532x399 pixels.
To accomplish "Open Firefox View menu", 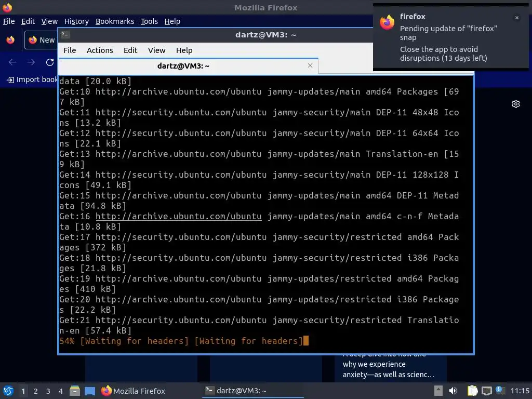I will [x=49, y=21].
